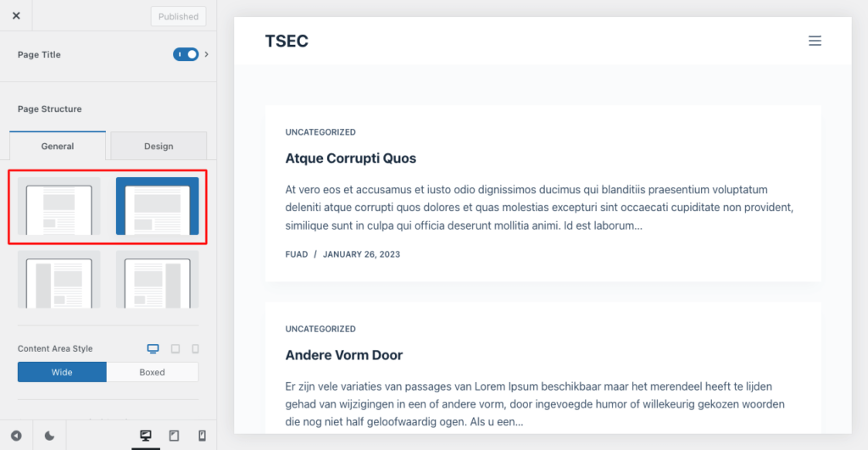This screenshot has height=450, width=868.
Task: Switch to the General tab
Action: click(58, 146)
